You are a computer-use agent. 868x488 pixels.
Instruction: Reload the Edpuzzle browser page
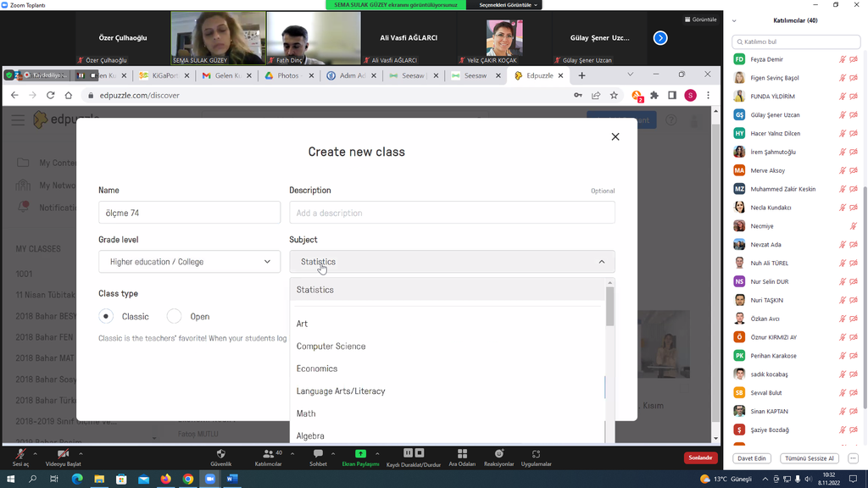[x=51, y=96]
